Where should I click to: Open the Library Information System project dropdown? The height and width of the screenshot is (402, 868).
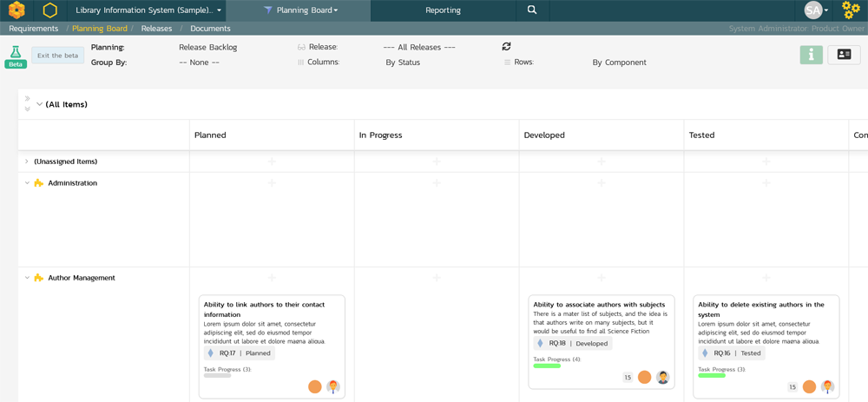[x=148, y=10]
